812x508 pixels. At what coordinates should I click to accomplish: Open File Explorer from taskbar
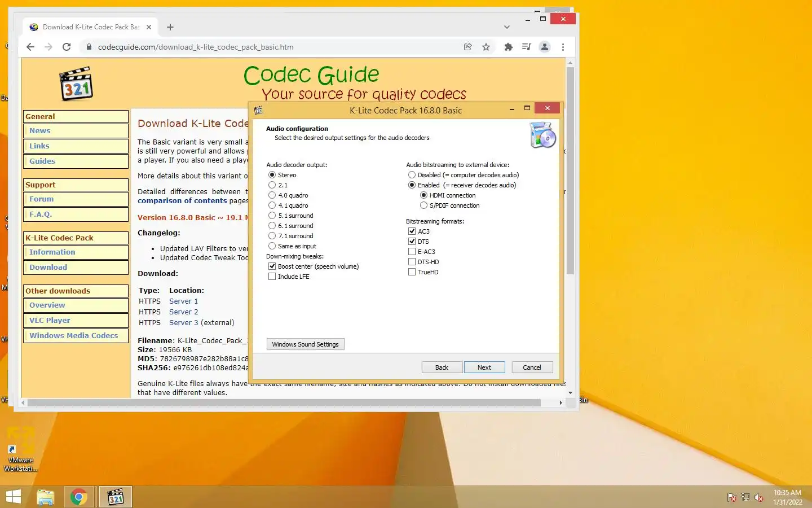click(x=46, y=497)
